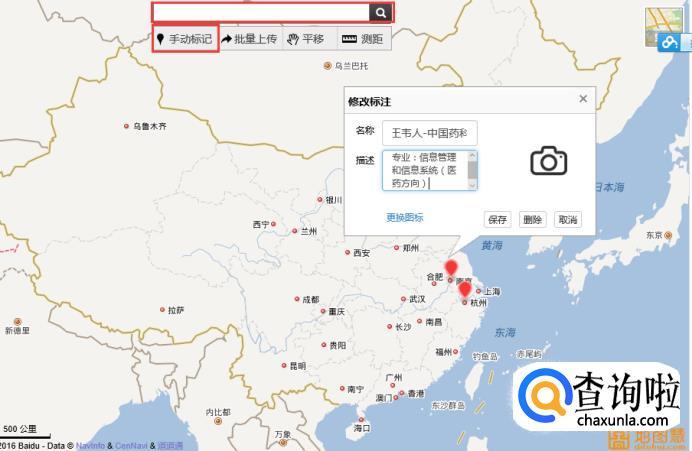692x451 pixels.
Task: Click the 西安 city label
Action: point(362,253)
